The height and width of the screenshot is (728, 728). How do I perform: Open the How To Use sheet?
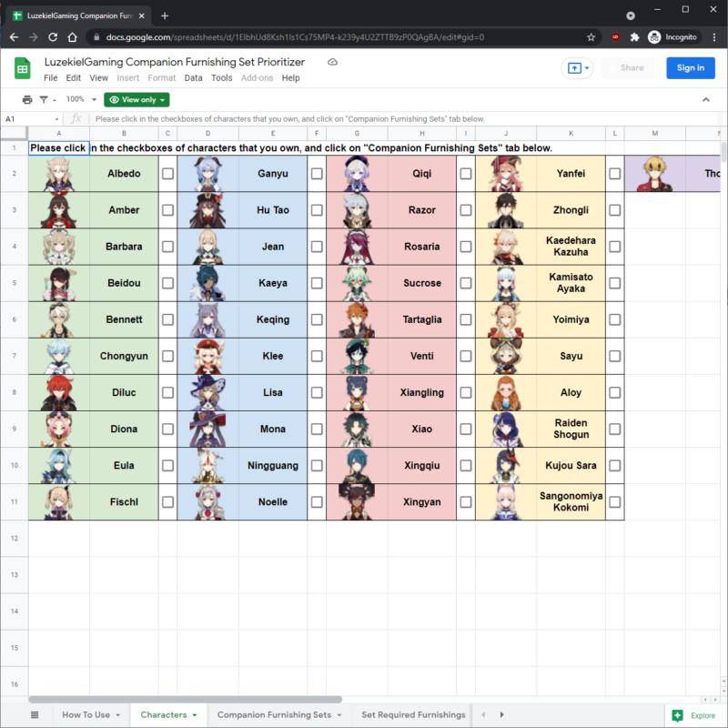pyautogui.click(x=85, y=715)
